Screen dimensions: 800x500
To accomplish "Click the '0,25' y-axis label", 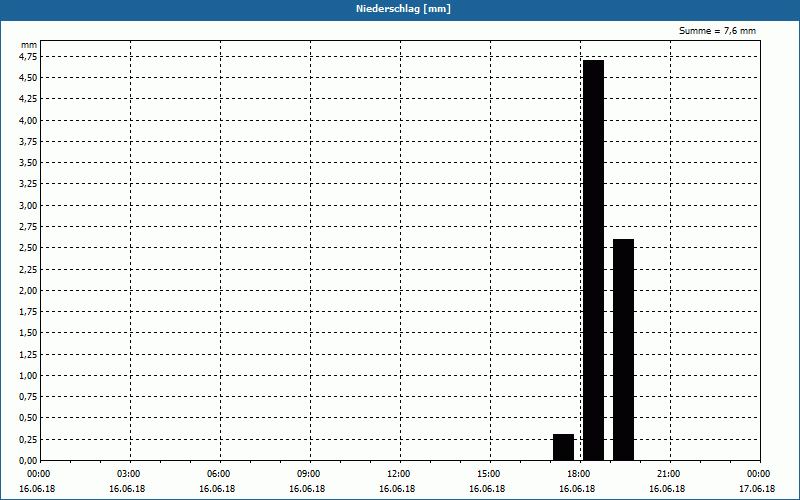I will tap(28, 439).
